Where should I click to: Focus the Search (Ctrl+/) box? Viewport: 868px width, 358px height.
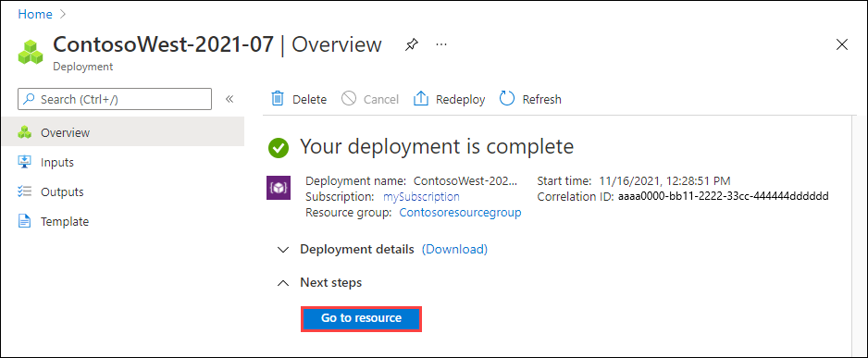[115, 99]
